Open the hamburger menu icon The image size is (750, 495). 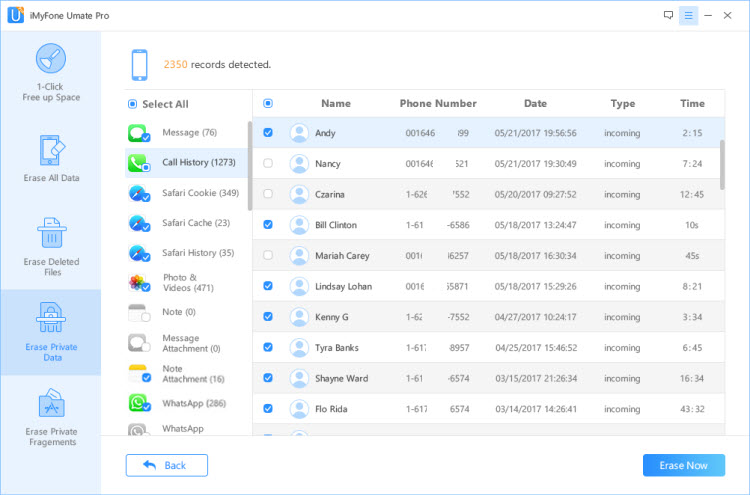click(x=688, y=15)
